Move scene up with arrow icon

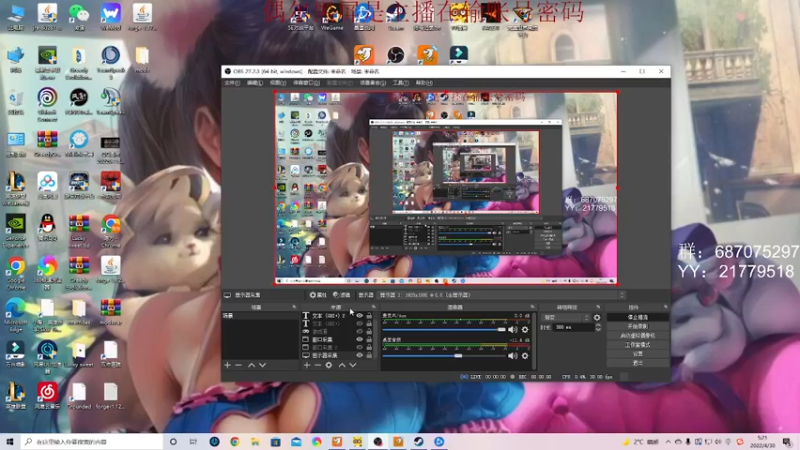coord(252,365)
